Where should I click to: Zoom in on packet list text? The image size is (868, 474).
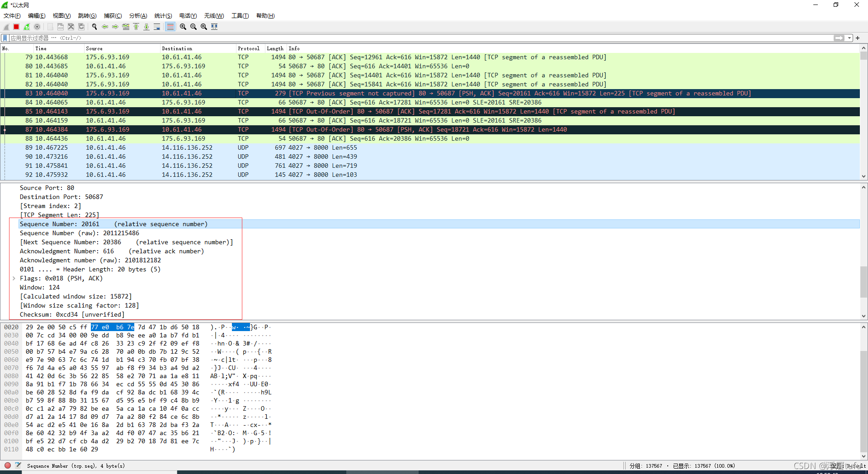click(x=183, y=27)
